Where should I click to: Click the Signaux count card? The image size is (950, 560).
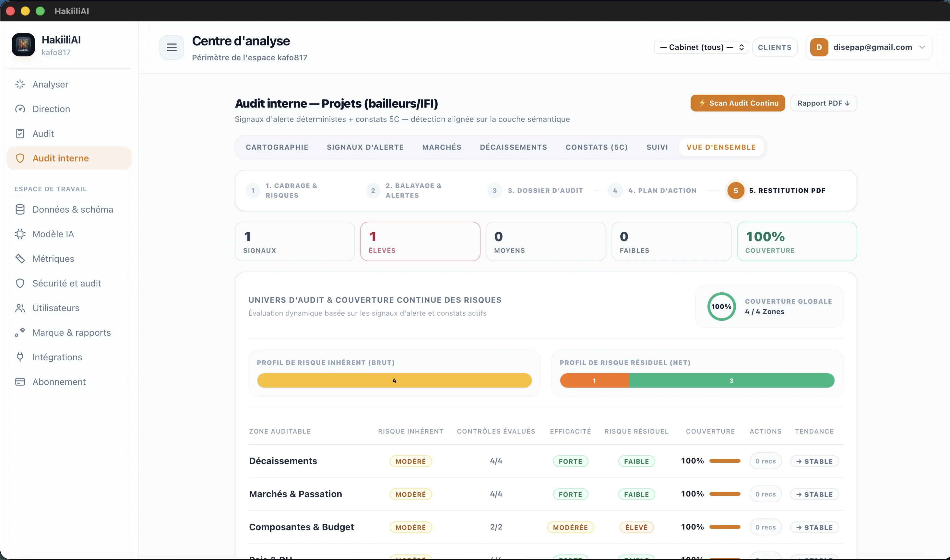tap(295, 241)
